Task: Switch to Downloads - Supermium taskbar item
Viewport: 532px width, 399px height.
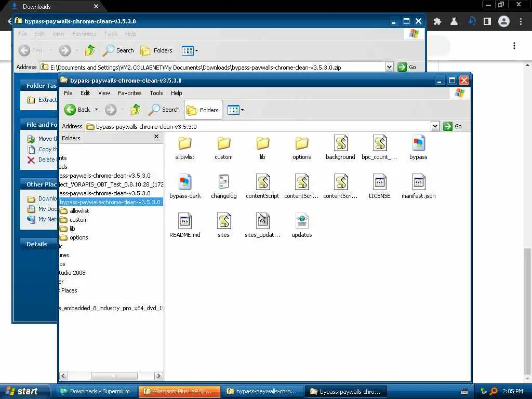Action: click(96, 391)
